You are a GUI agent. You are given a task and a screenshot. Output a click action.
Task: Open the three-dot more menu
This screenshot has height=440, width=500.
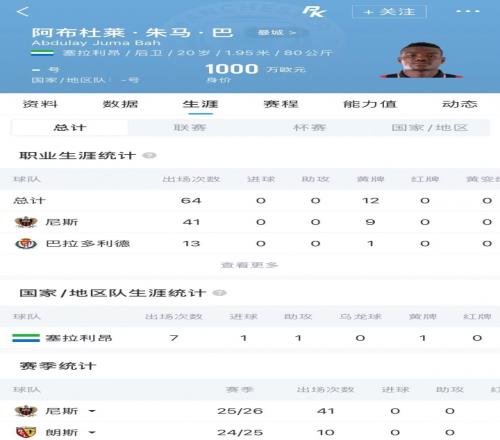point(468,11)
